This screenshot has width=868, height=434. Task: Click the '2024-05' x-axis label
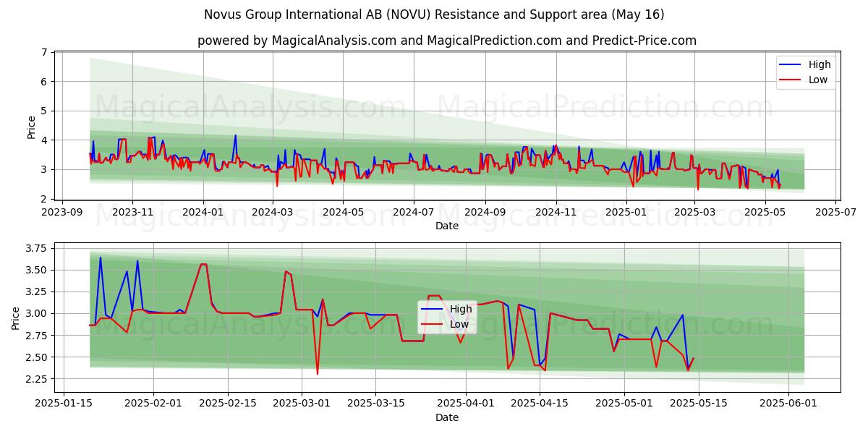pos(343,213)
